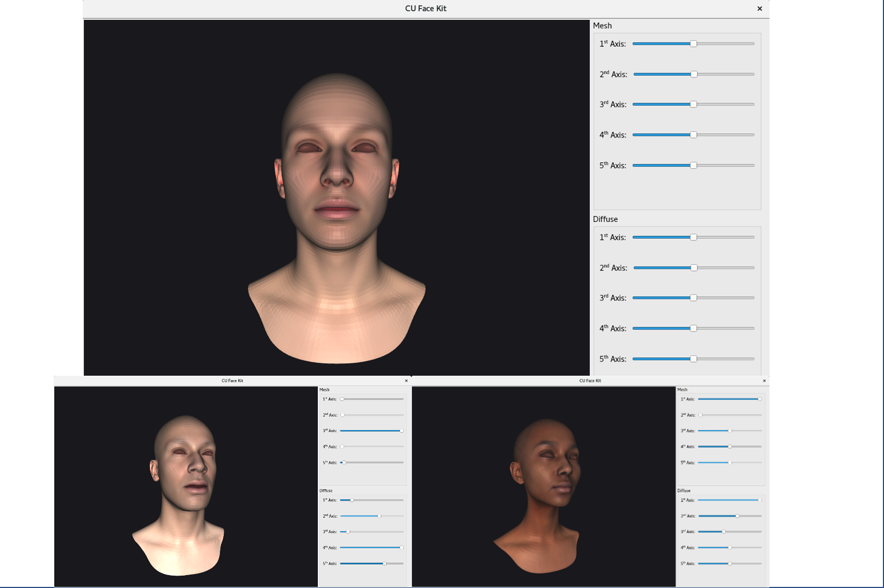
Task: Click Mesh 2nd Axis slider in large window
Action: click(x=694, y=74)
